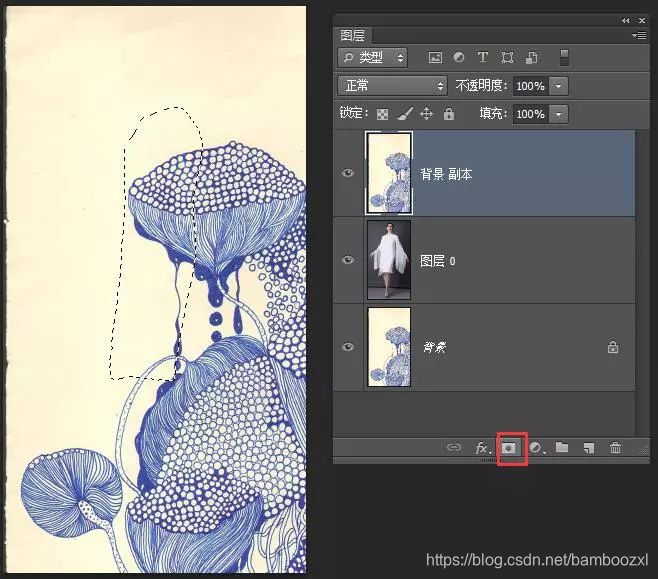
Task: Create new fill or adjustment layer
Action: 536,448
